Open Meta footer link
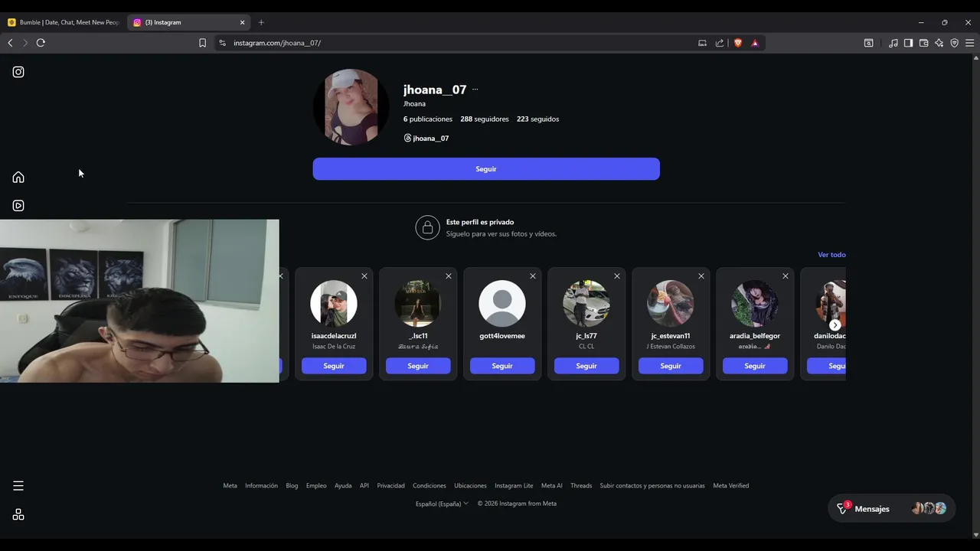This screenshot has height=551, width=980. click(230, 486)
